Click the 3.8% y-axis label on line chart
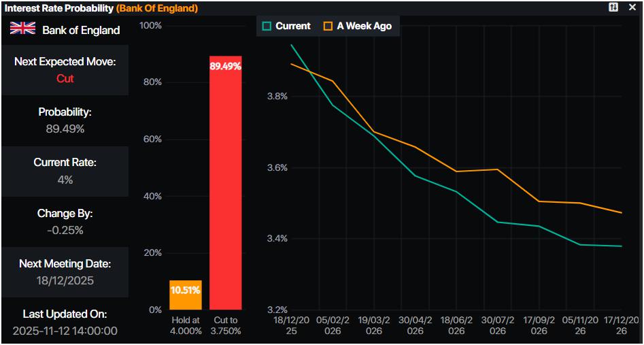Viewport: 644px width, 345px height. point(277,97)
